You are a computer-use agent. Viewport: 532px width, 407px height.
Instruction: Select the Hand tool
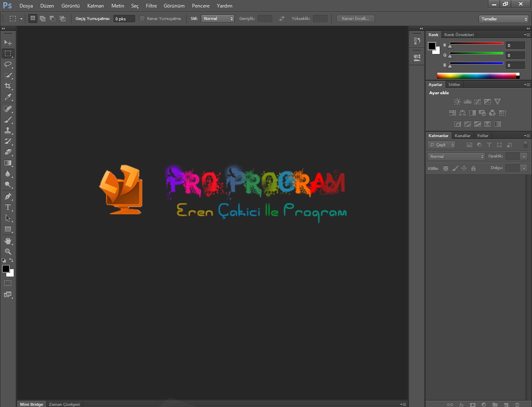[x=8, y=241]
